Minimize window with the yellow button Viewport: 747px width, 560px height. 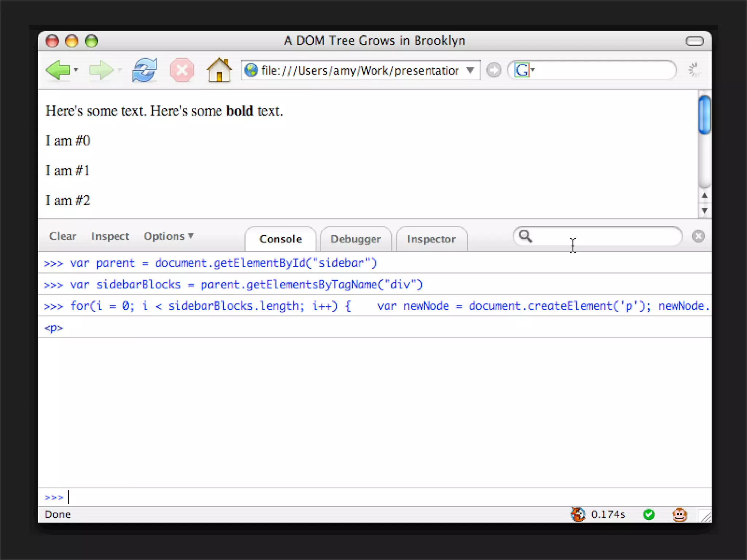point(71,41)
